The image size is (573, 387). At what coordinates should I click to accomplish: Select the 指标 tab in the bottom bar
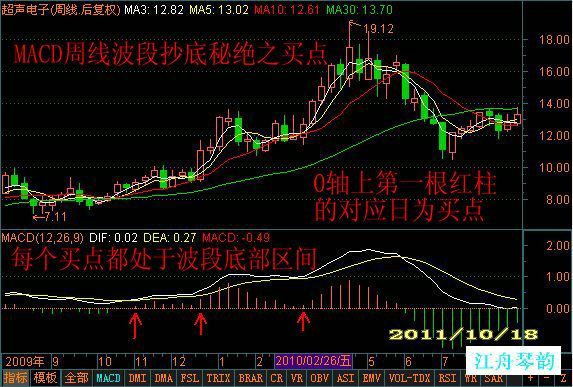tap(15, 377)
